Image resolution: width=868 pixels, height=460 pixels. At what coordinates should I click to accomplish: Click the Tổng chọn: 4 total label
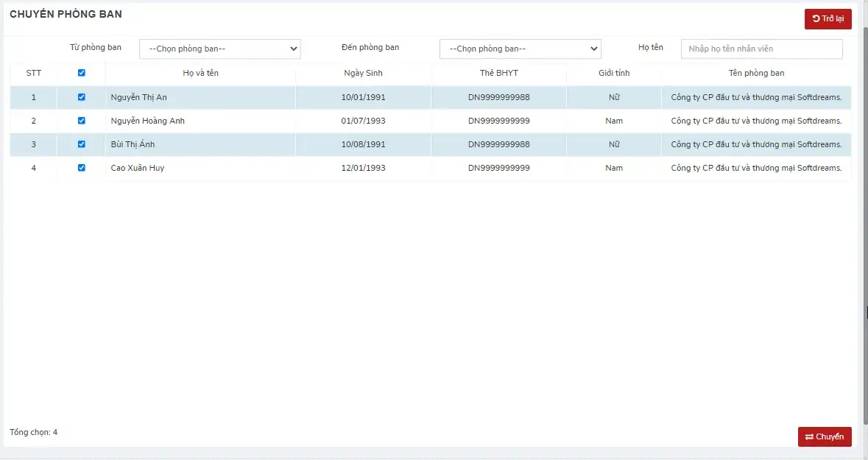[34, 432]
